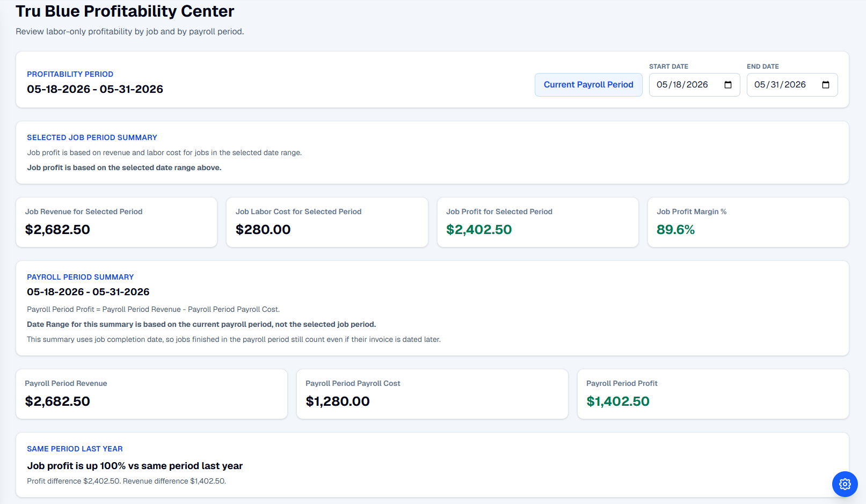Click the Current Payroll Period button
Viewport: 866px width, 504px height.
(x=588, y=85)
